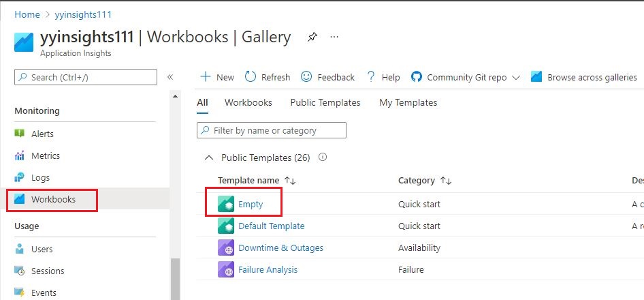Open Downtime & Outages template
The height and width of the screenshot is (300, 644).
point(280,247)
